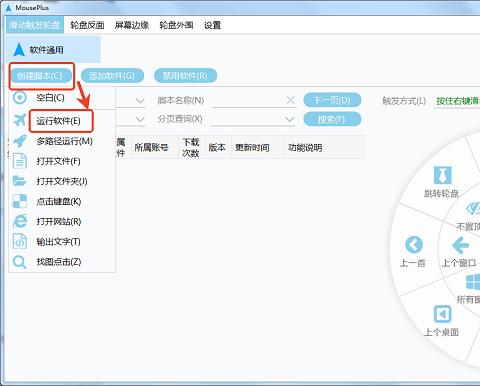The height and width of the screenshot is (386, 480).
Task: Click the checkered keyboard-click icon
Action: pos(20,201)
